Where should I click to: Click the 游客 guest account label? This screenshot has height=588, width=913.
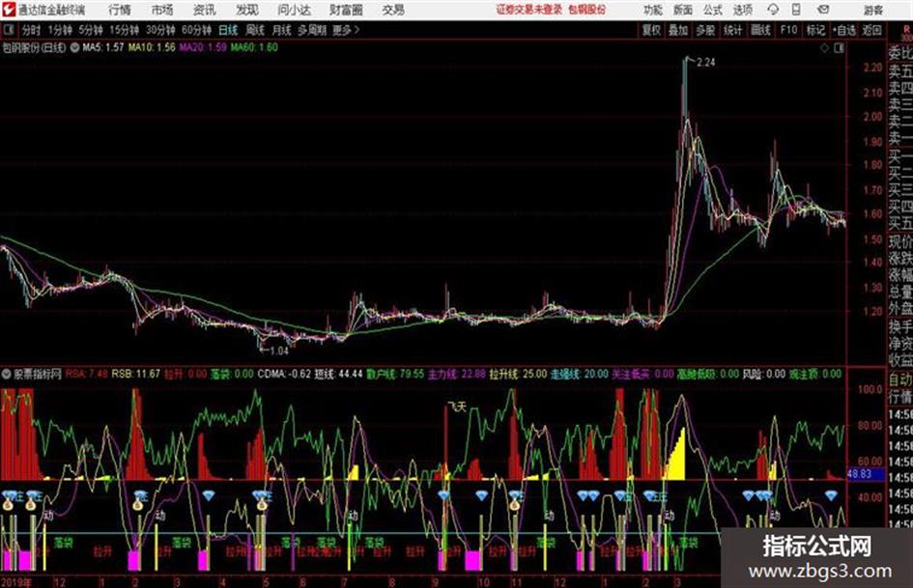(873, 10)
